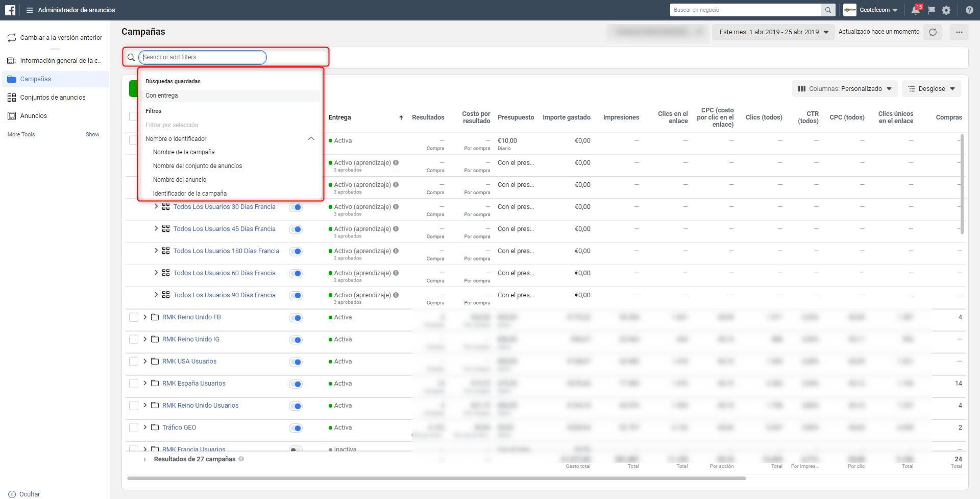This screenshot has height=499, width=980.
Task: Open the Tráfico GEO campaign link
Action: coord(179,427)
